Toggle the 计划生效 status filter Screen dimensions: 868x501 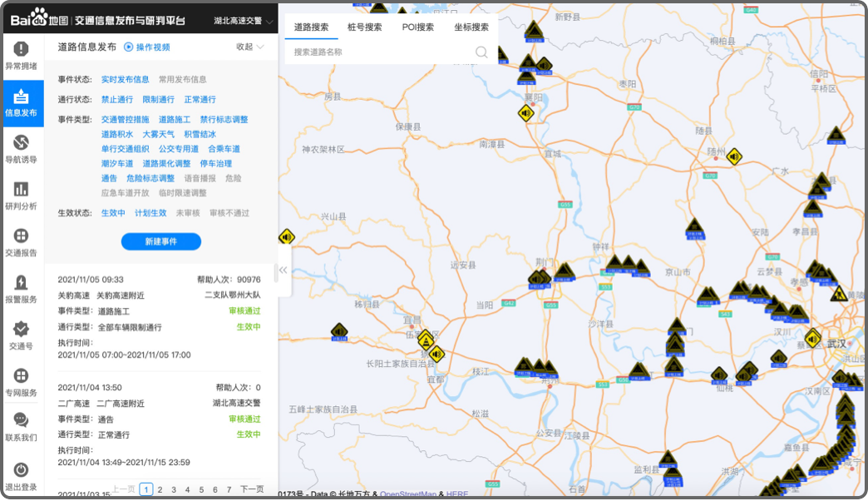[150, 213]
